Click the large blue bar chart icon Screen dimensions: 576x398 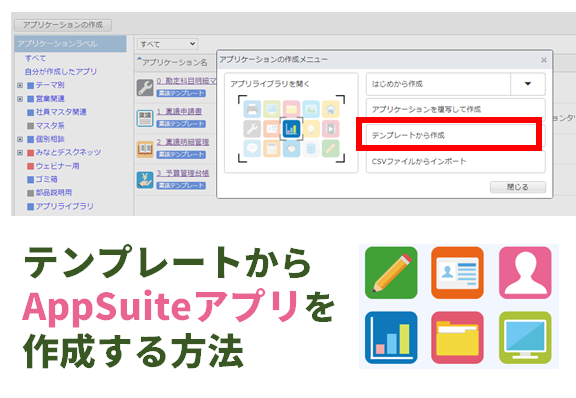coord(391,338)
